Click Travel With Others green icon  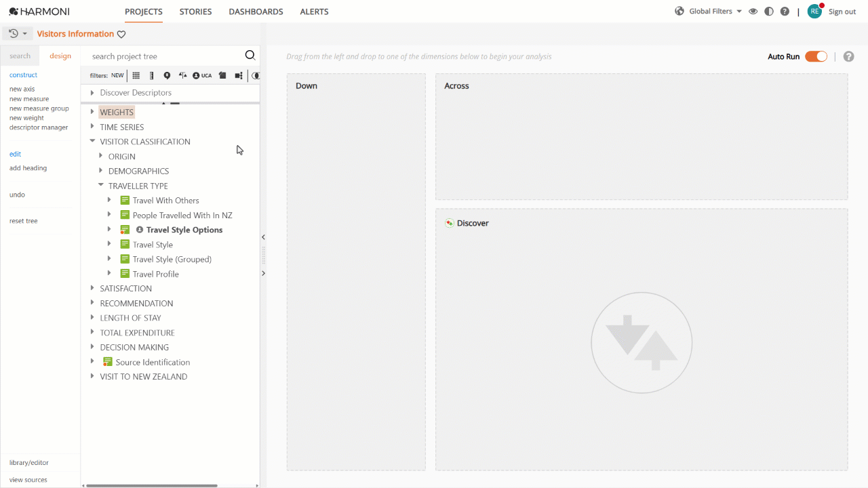coord(125,201)
